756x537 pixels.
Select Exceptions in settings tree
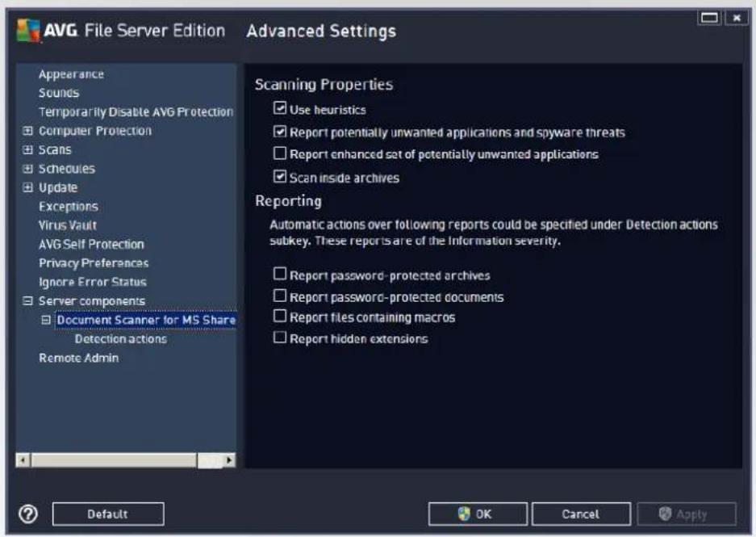point(69,207)
